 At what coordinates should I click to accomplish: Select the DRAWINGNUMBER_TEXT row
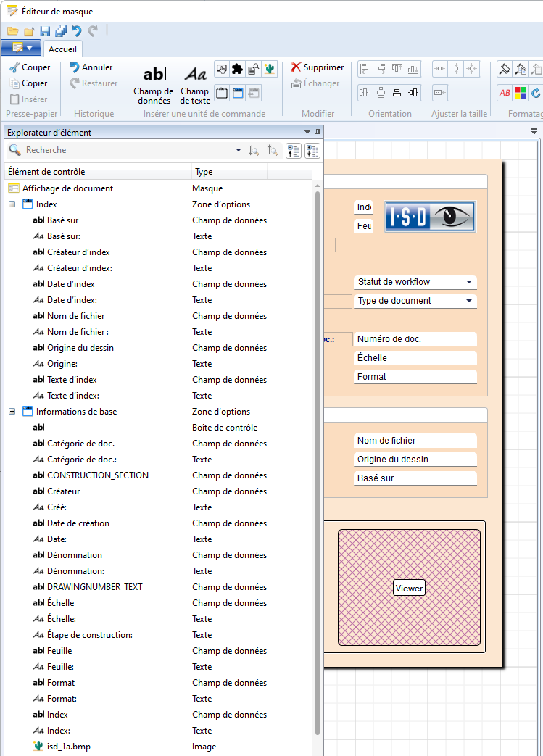pos(158,587)
